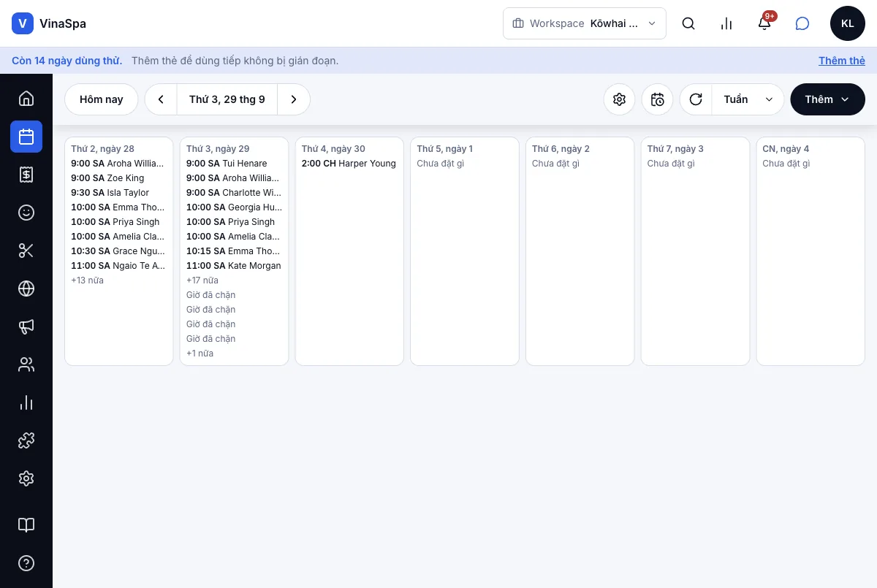Open the megaphone marketing icon
This screenshot has width=877, height=588.
[x=26, y=327]
